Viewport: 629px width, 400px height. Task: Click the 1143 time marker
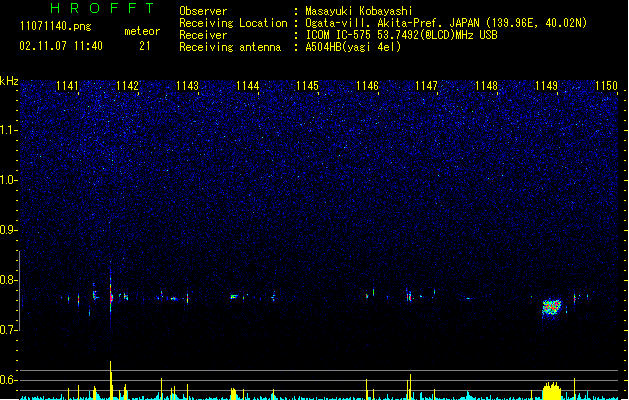[x=187, y=86]
